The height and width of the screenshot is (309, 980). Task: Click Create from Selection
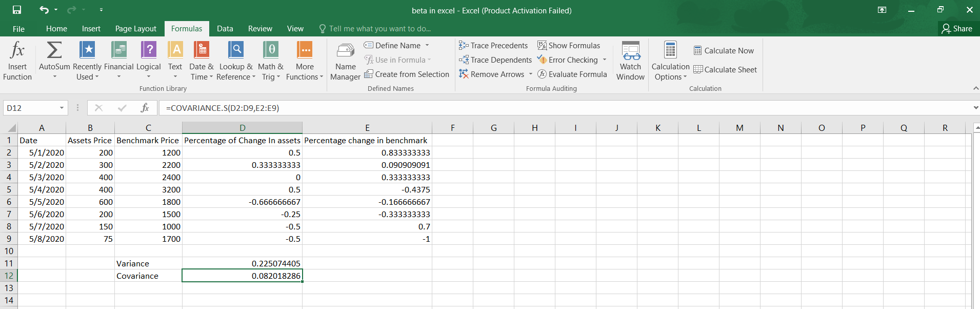coord(407,74)
